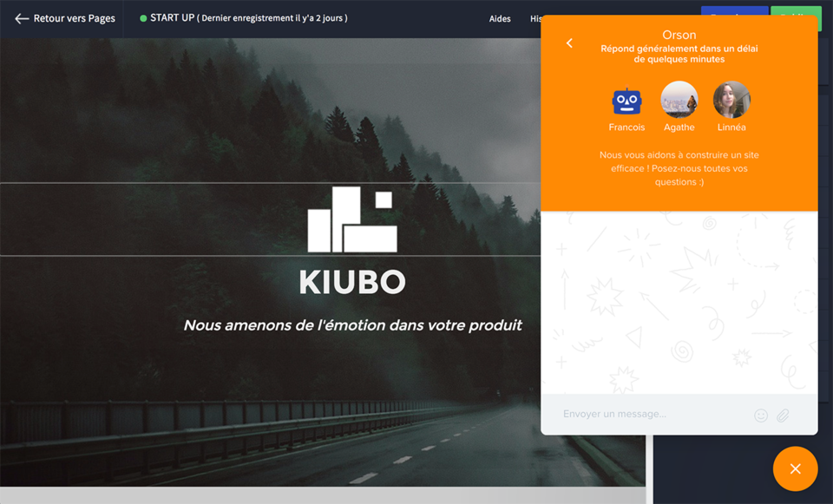
Task: Click Linnéa's profile picture
Action: click(731, 100)
